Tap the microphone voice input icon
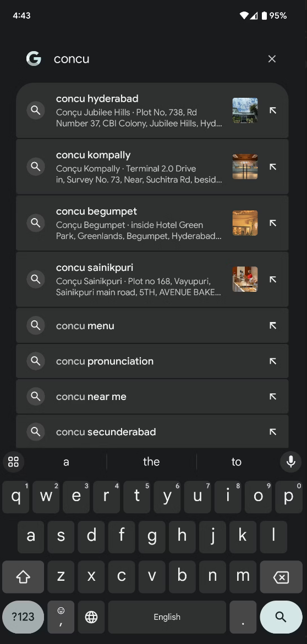The image size is (307, 644). pos(291,462)
